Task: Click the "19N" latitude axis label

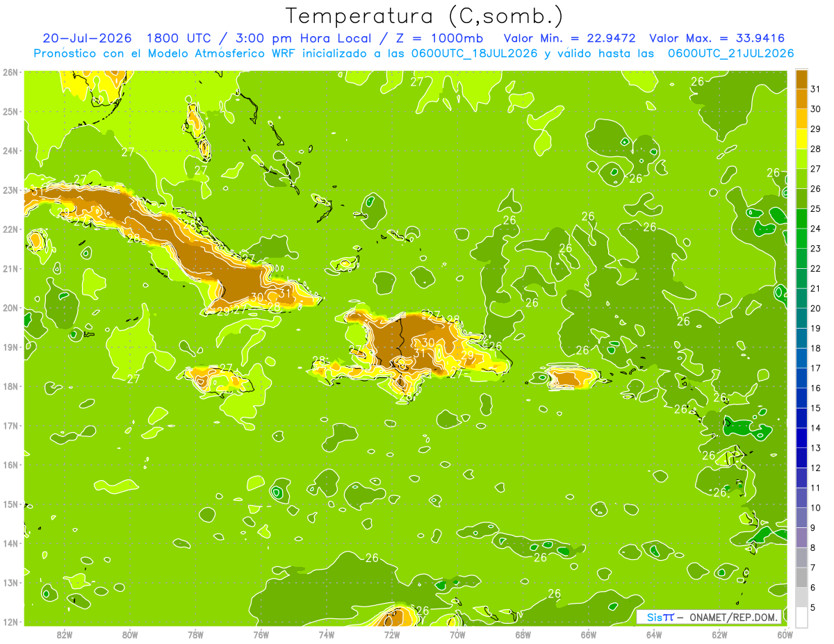Action: pos(10,347)
